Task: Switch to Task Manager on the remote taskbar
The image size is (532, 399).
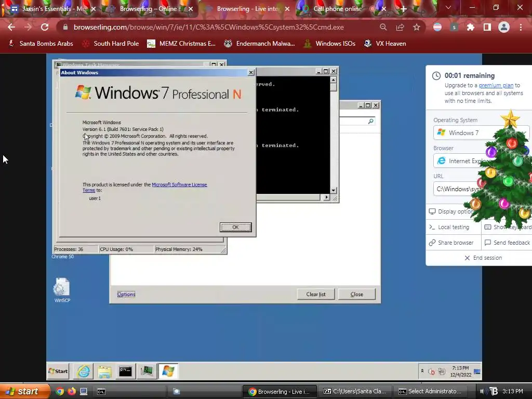Action: 147,371
